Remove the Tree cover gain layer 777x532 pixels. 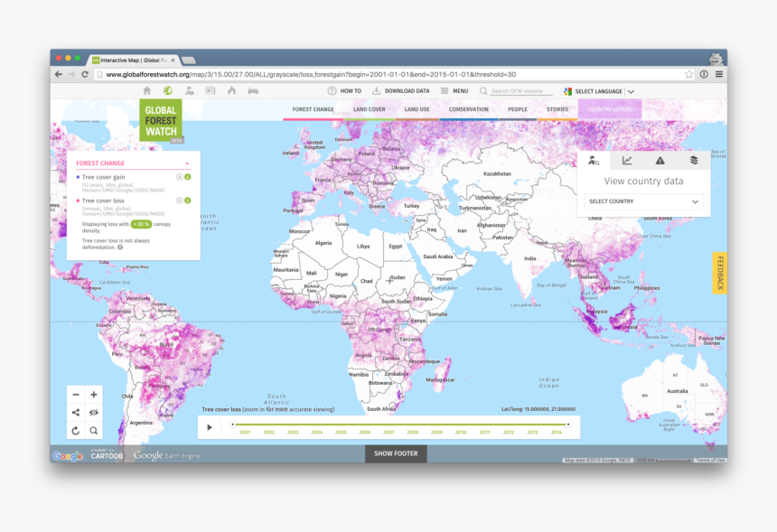179,177
